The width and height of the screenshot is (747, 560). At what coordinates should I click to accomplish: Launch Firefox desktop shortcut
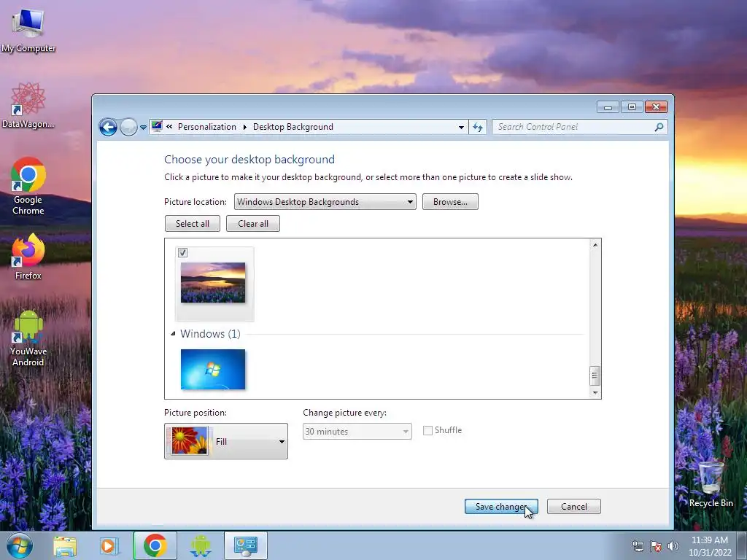(x=28, y=256)
